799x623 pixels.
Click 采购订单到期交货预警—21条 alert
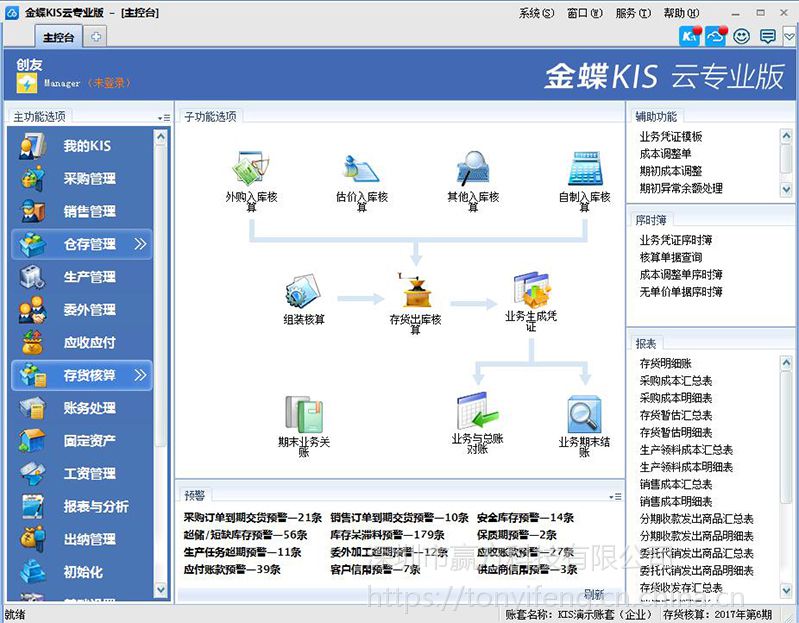[x=252, y=518]
